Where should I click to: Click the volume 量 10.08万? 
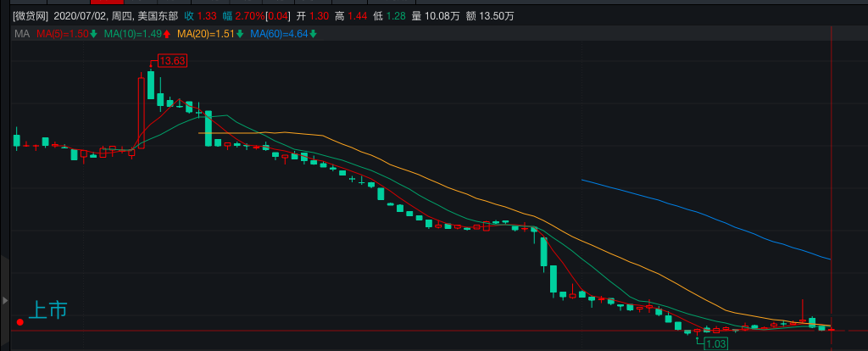tap(436, 16)
